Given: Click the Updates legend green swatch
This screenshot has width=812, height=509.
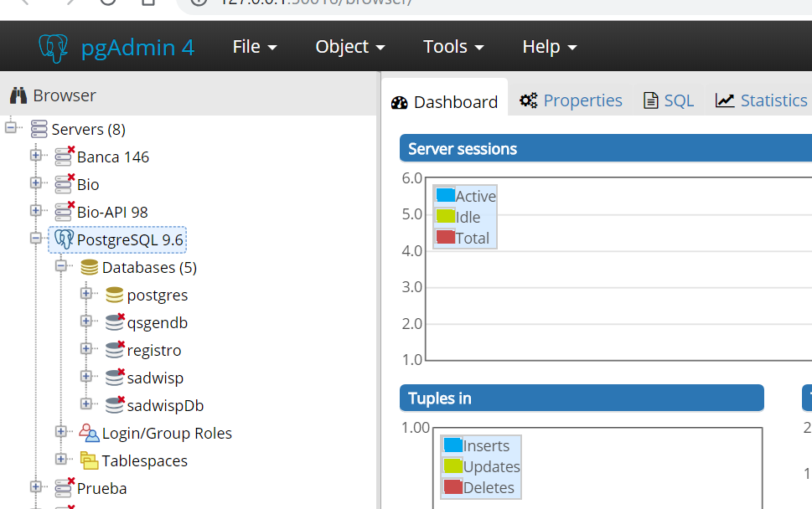Looking at the screenshot, I should [453, 465].
